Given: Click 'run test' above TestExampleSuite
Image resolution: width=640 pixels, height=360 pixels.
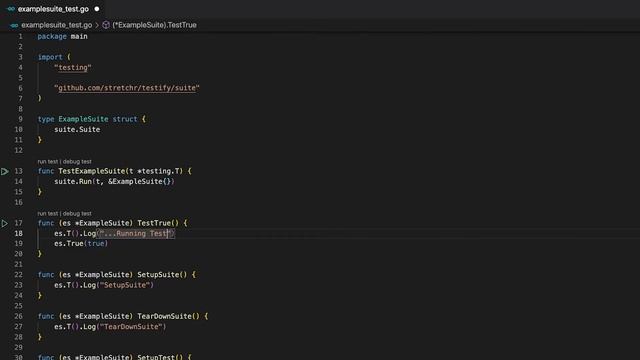Looking at the screenshot, I should pos(48,162).
